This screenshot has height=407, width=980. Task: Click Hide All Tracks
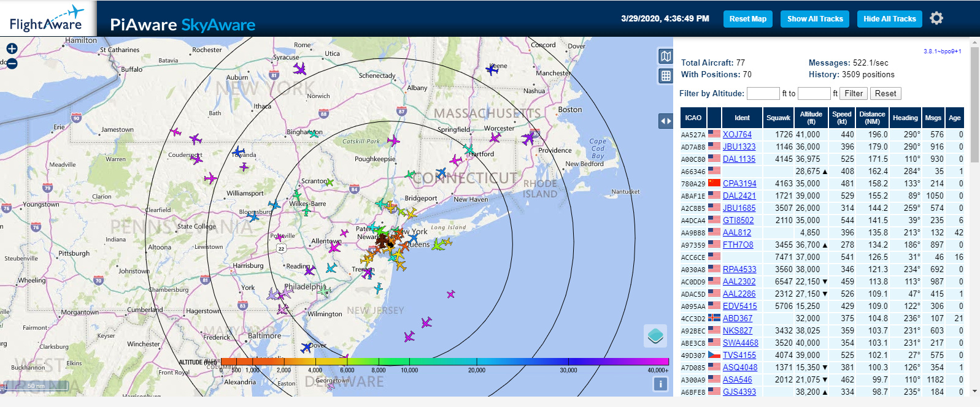[x=889, y=19]
